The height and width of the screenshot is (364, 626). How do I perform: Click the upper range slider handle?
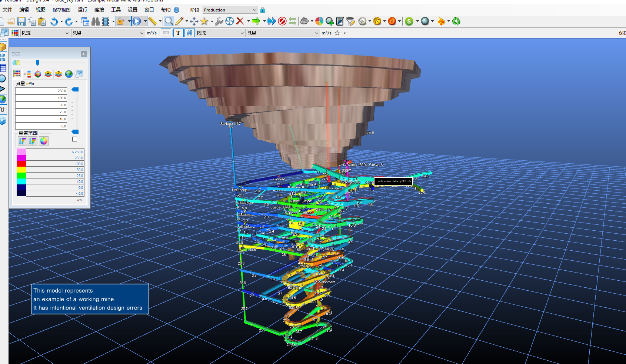(x=75, y=90)
